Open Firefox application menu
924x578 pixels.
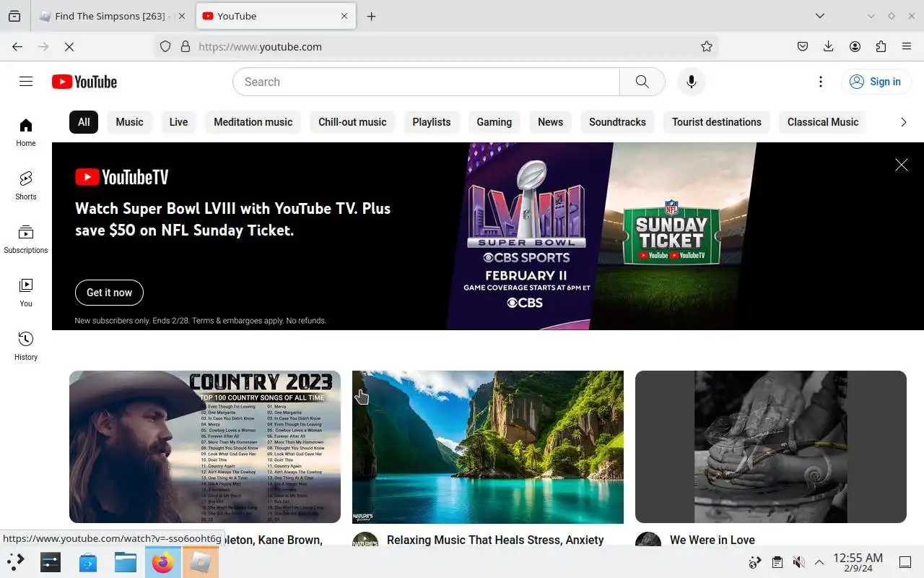(907, 46)
